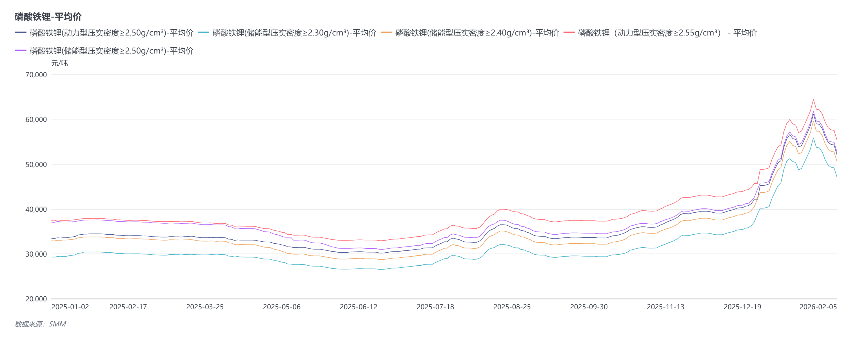Select the 2025-06-12 x-axis date label

click(358, 307)
